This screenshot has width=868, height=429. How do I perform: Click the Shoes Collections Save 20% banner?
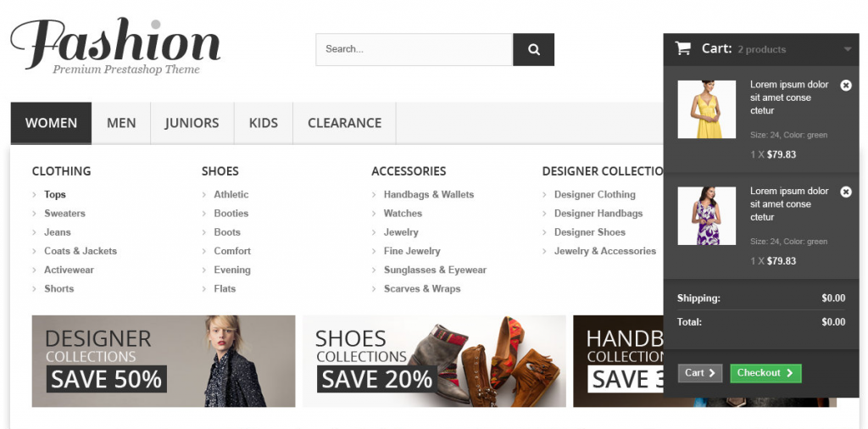pyautogui.click(x=434, y=361)
